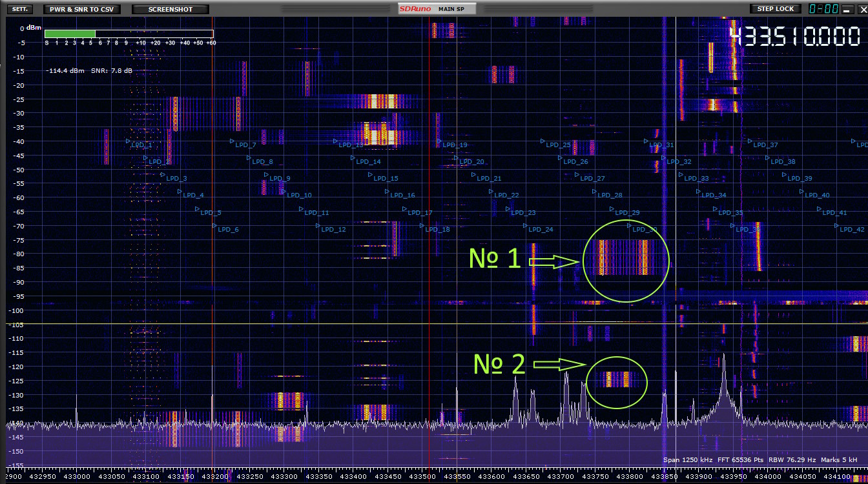Select the LPD_37 marker flag

tap(764, 145)
